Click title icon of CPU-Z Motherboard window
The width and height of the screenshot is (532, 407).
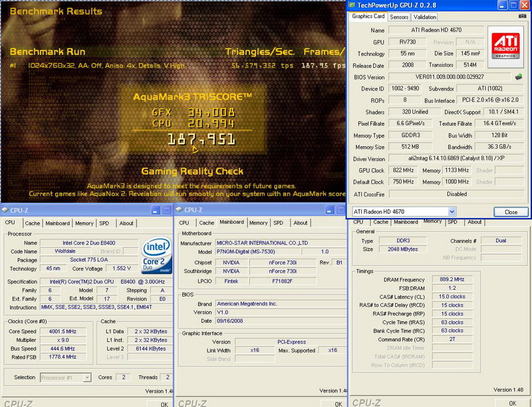[x=179, y=209]
